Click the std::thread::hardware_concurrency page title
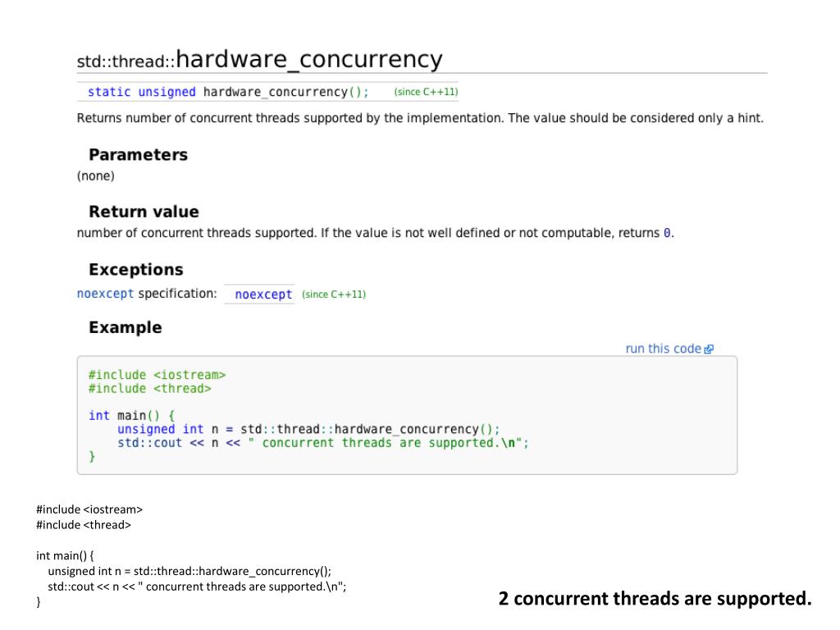Viewport: 840px width, 630px height. 260,59
